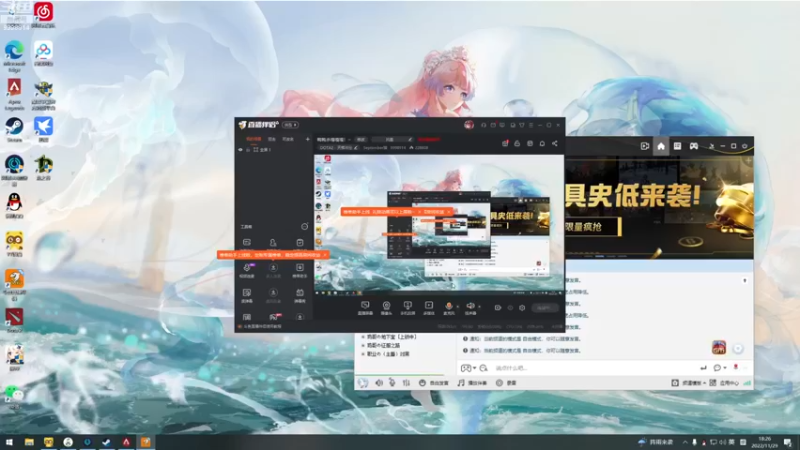Click user avatar in streaming app title bar
This screenshot has width=800, height=450.
click(469, 125)
